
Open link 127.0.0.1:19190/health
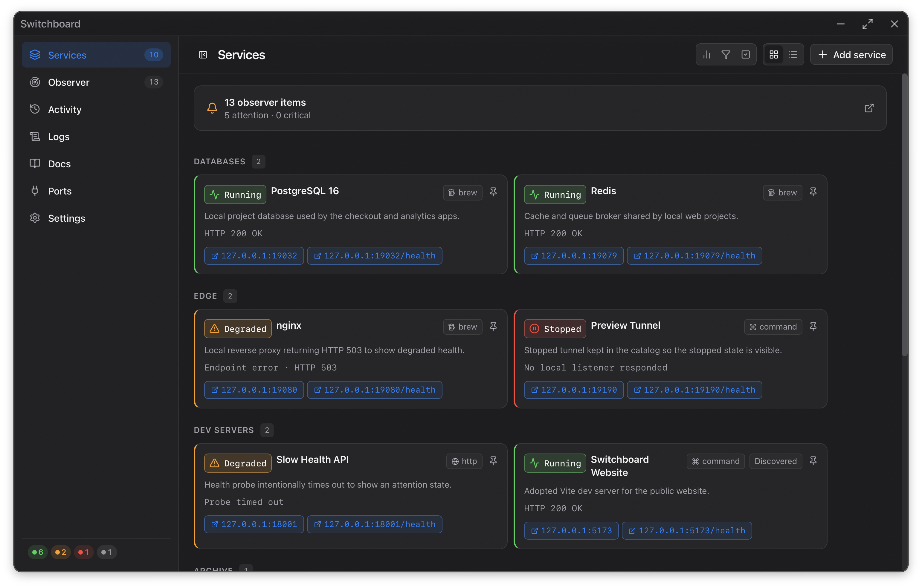coord(694,390)
